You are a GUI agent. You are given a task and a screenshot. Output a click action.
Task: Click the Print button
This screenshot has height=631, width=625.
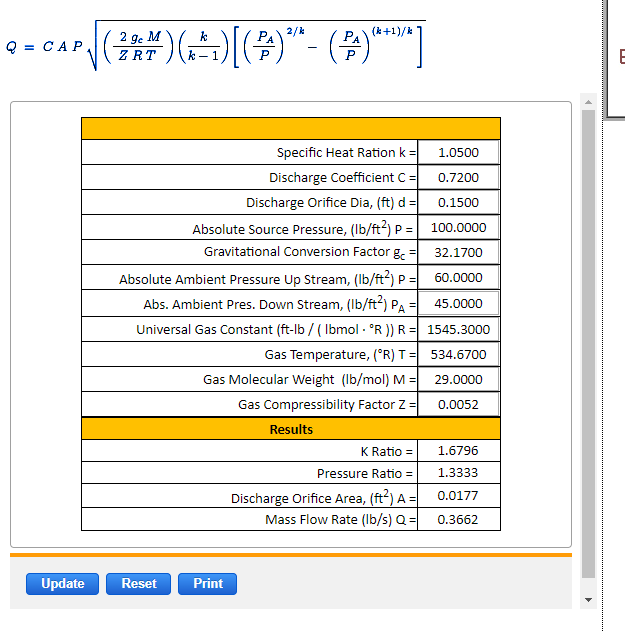(207, 584)
